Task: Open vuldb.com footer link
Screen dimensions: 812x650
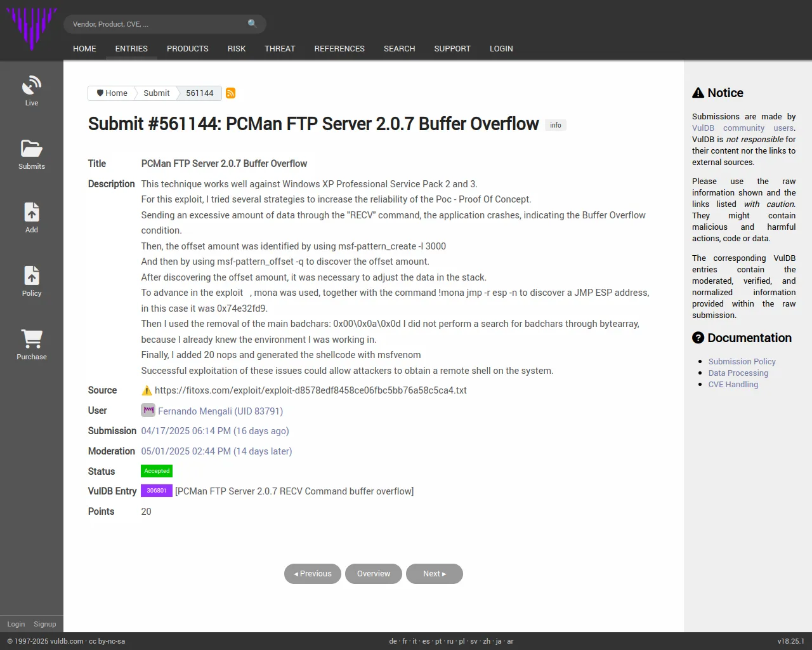Action: click(67, 641)
